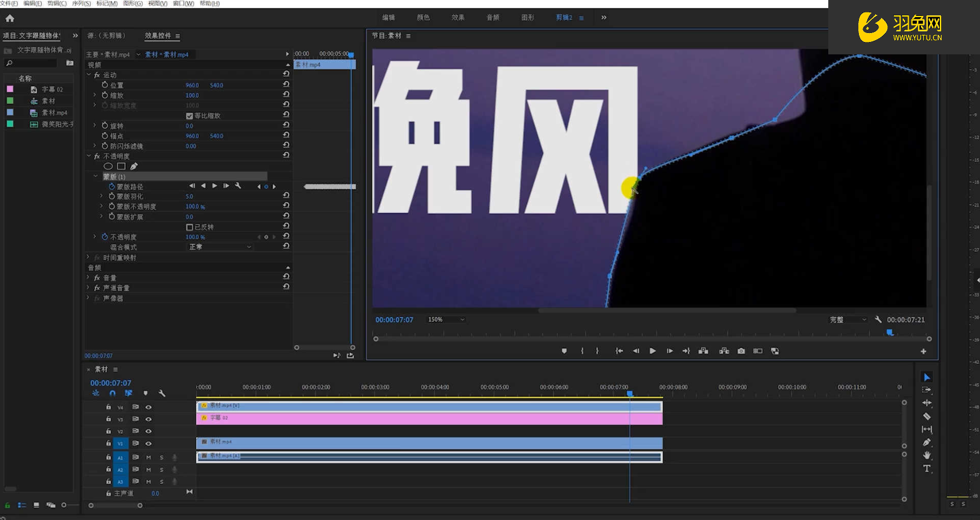Switch to the 效果 workspace tab

[458, 18]
